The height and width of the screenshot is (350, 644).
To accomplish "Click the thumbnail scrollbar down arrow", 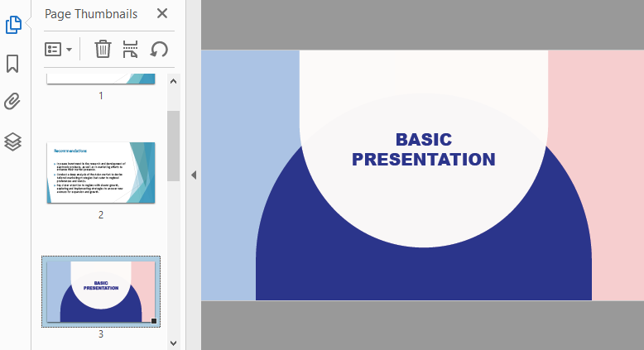I will click(173, 342).
